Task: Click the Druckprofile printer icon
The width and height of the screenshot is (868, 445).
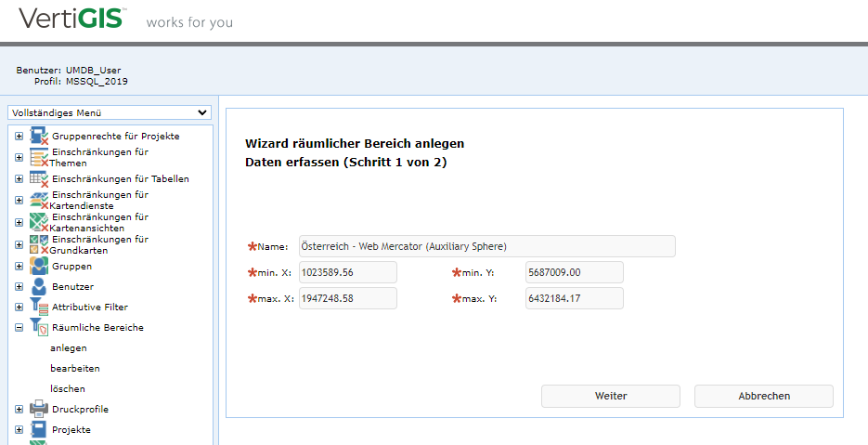Action: (x=39, y=410)
